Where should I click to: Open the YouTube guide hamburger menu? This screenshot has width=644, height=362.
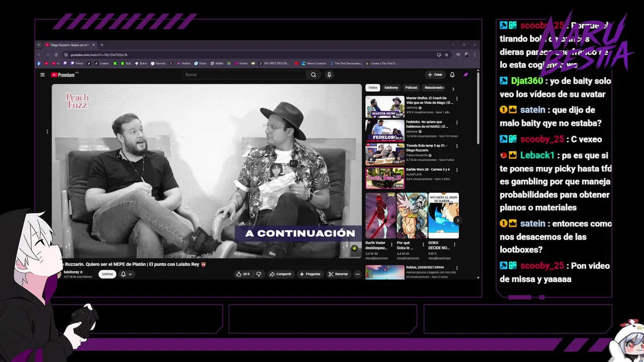tap(42, 75)
